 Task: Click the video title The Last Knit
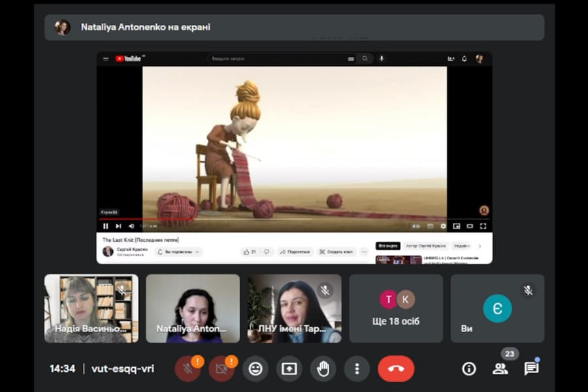point(140,240)
